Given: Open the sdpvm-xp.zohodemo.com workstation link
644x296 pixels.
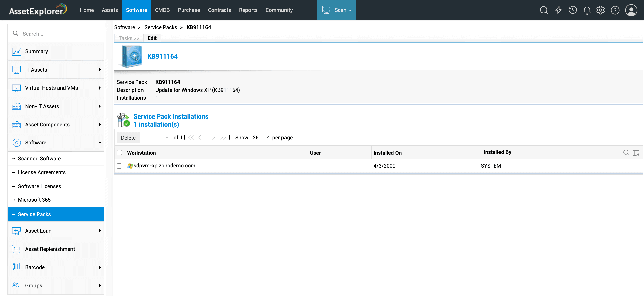Looking at the screenshot, I should pos(164,166).
